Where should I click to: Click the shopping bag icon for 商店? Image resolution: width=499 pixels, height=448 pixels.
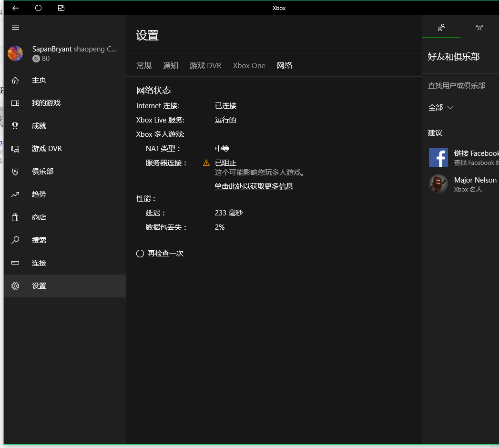15,217
